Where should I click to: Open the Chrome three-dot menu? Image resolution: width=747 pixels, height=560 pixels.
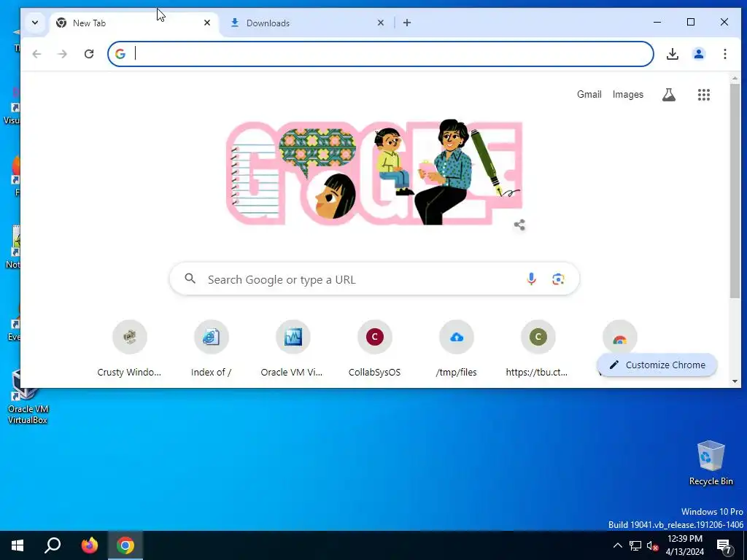tap(724, 54)
